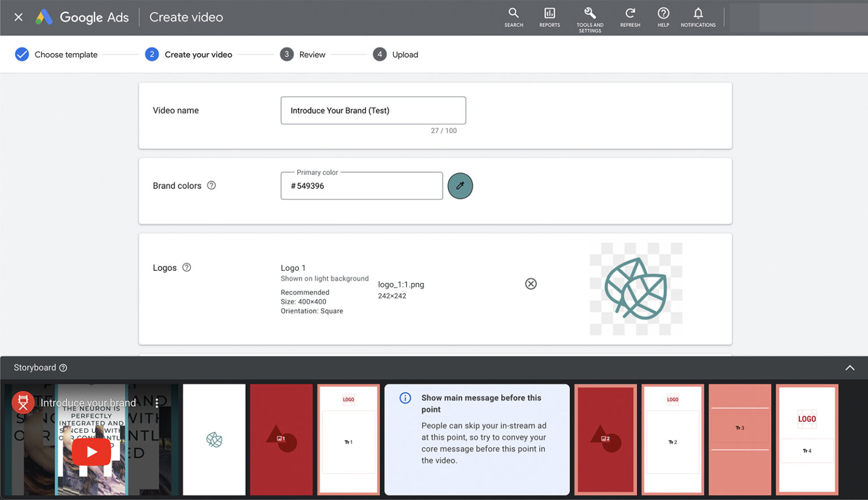Click the Primary color hex field
The height and width of the screenshot is (500, 868).
pos(362,186)
